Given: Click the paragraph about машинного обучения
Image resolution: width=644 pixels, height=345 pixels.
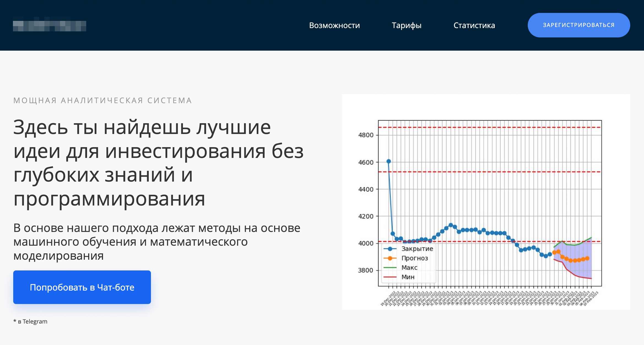Looking at the screenshot, I should tap(157, 242).
